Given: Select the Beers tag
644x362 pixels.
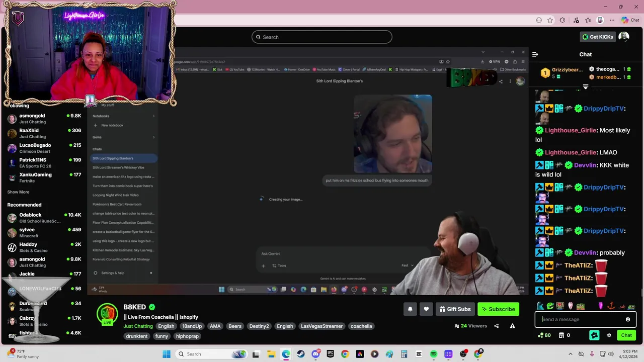Looking at the screenshot, I should tap(235, 326).
